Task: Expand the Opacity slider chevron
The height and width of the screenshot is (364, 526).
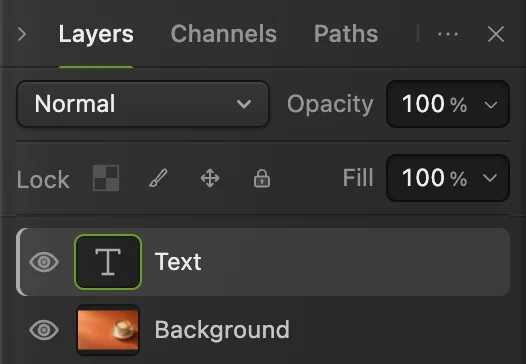Action: 491,105
